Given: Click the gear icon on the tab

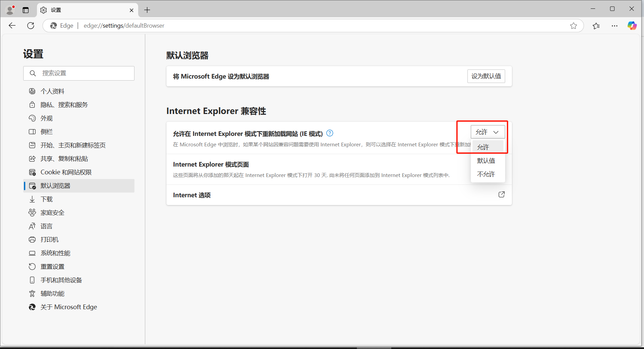Looking at the screenshot, I should 43,10.
